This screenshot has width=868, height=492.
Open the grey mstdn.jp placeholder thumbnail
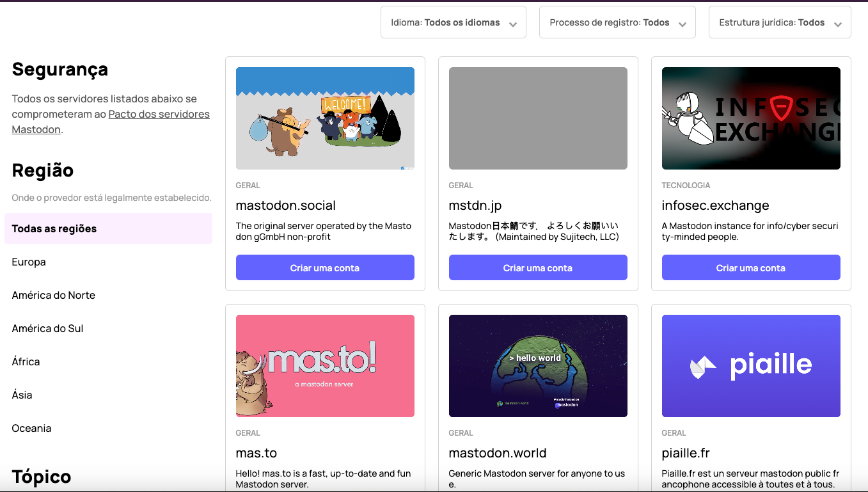coord(538,118)
